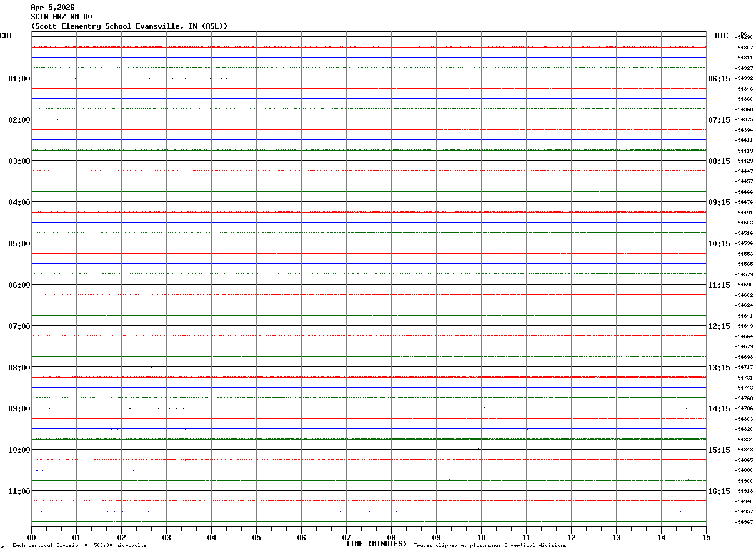Click the CDT time label '01:00'
This screenshot has height=554, width=756.
click(x=19, y=79)
